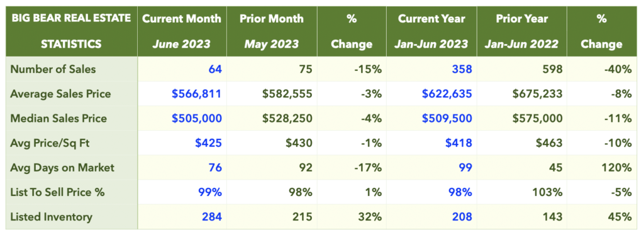Select the blue $622,635 current year value
Image resolution: width=644 pixels, height=235 pixels.
click(447, 94)
